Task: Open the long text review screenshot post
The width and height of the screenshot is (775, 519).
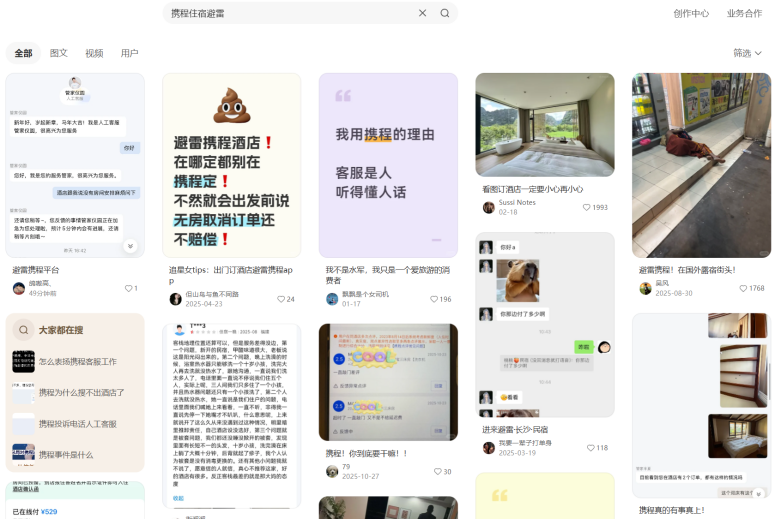Action: click(232, 416)
